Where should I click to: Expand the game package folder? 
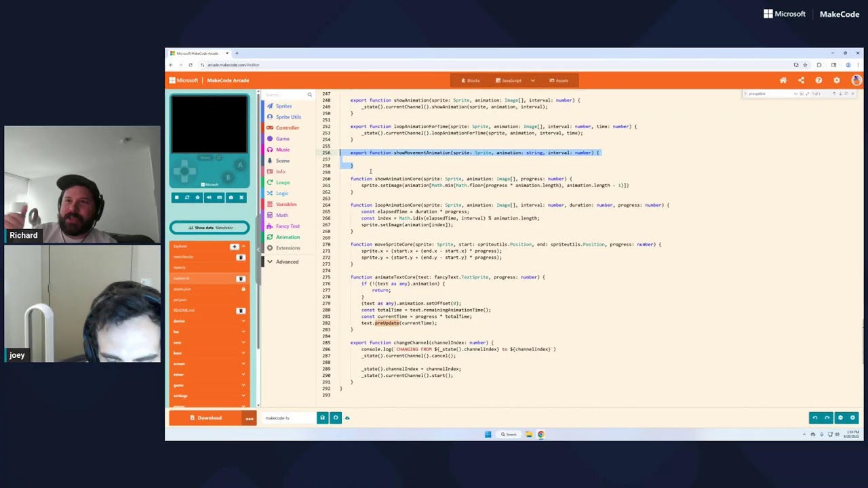pyautogui.click(x=210, y=385)
